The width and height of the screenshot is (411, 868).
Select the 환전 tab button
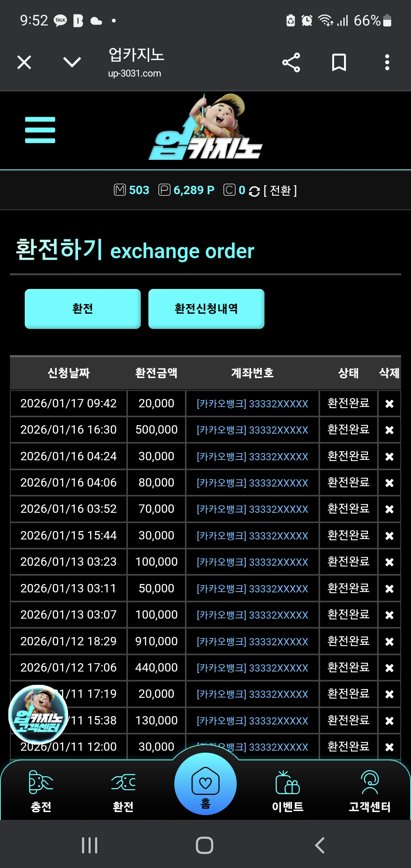(83, 309)
